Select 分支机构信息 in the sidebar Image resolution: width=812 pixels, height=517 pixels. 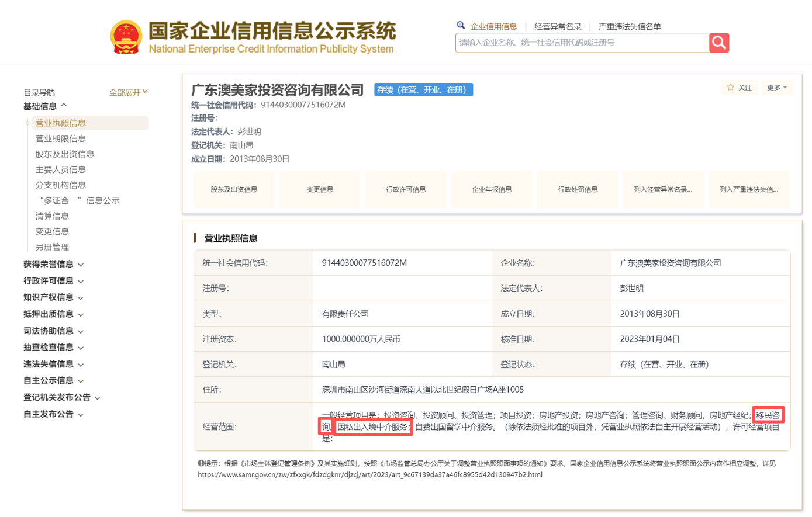pyautogui.click(x=61, y=185)
